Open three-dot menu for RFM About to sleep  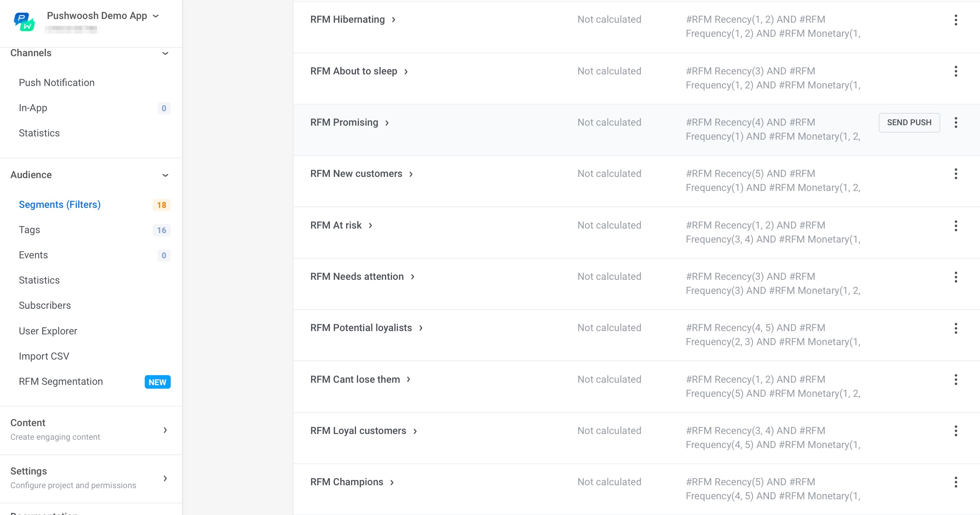[x=956, y=71]
